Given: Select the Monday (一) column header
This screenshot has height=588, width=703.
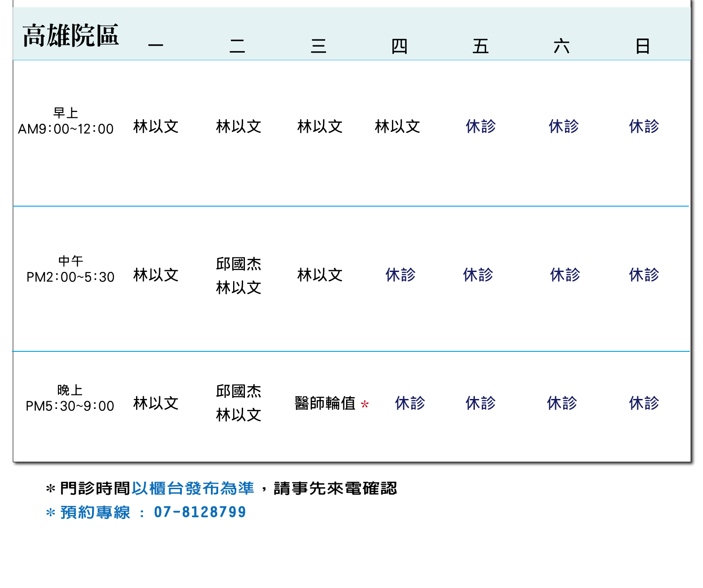Looking at the screenshot, I should (156, 45).
